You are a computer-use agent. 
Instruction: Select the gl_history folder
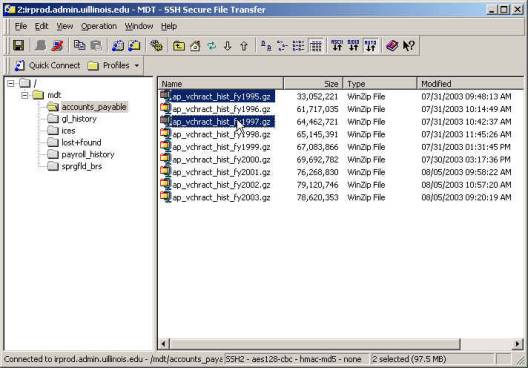72,119
